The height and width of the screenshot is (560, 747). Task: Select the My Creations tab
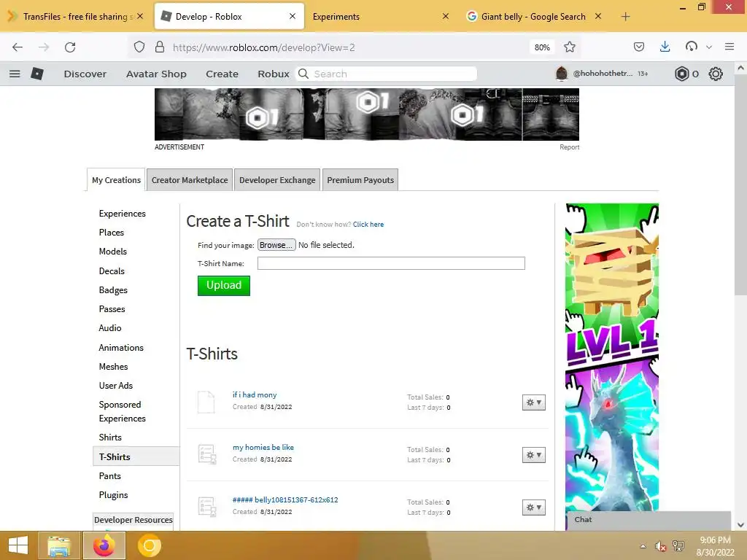116,180
